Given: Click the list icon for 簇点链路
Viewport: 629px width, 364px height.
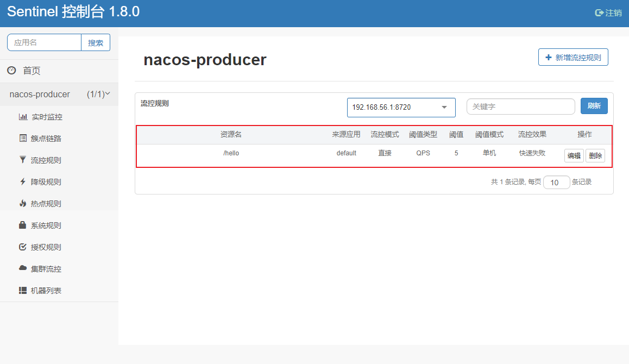Looking at the screenshot, I should [23, 139].
